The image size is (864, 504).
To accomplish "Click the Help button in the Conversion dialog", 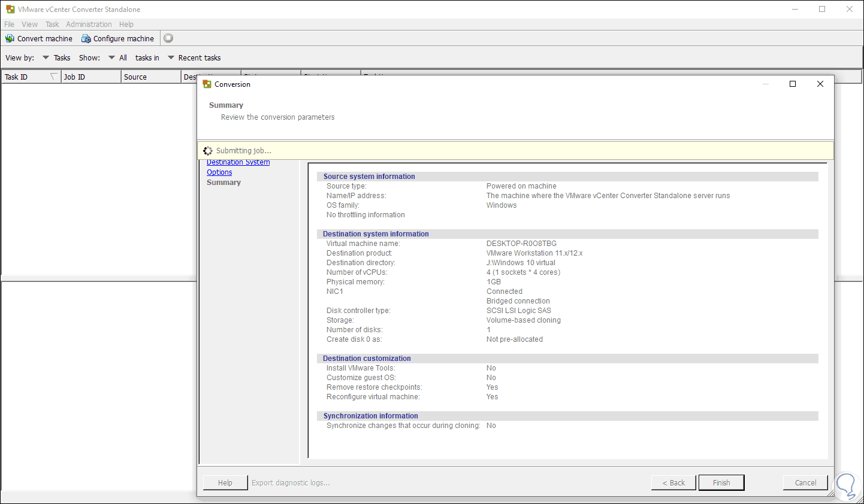I will coord(225,483).
